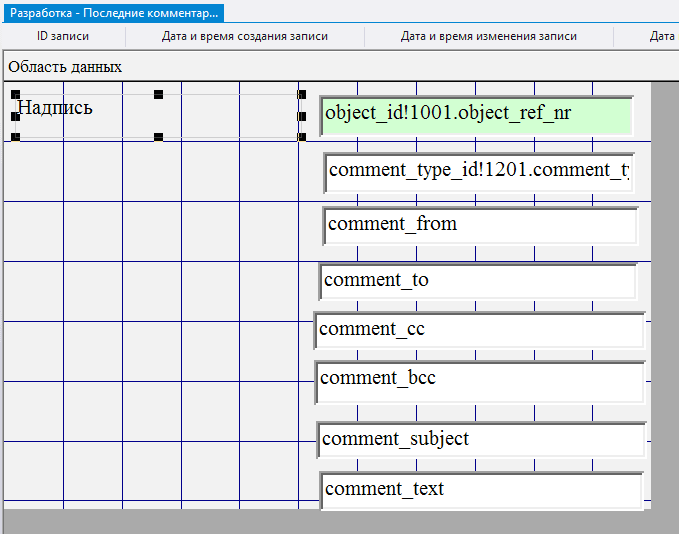Click the ID записи column header
This screenshot has width=679, height=534.
pos(63,36)
